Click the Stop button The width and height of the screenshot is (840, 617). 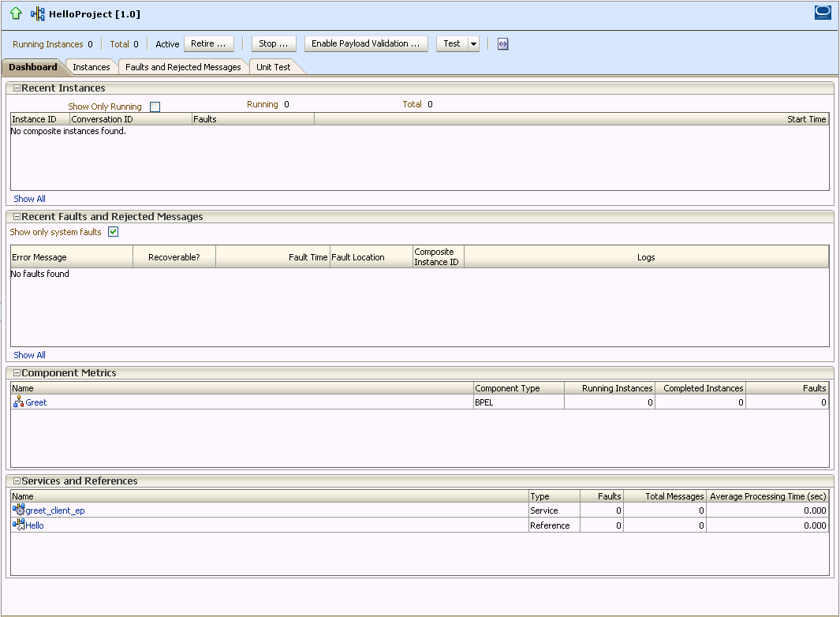(x=273, y=43)
